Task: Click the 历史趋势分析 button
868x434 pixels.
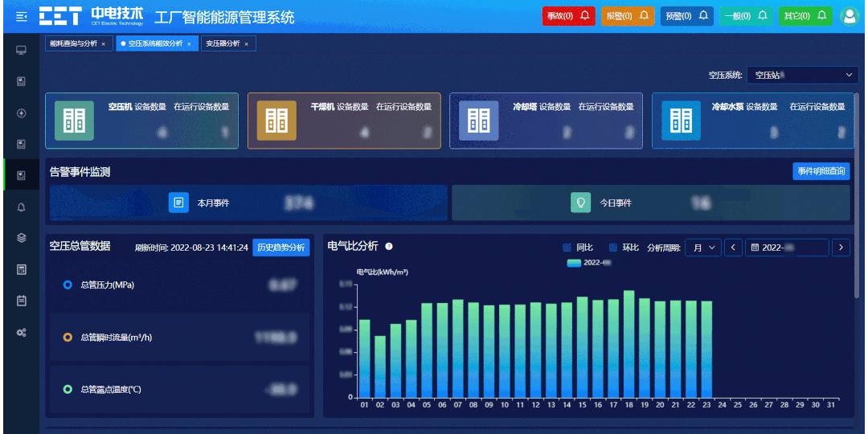Action: [x=280, y=248]
